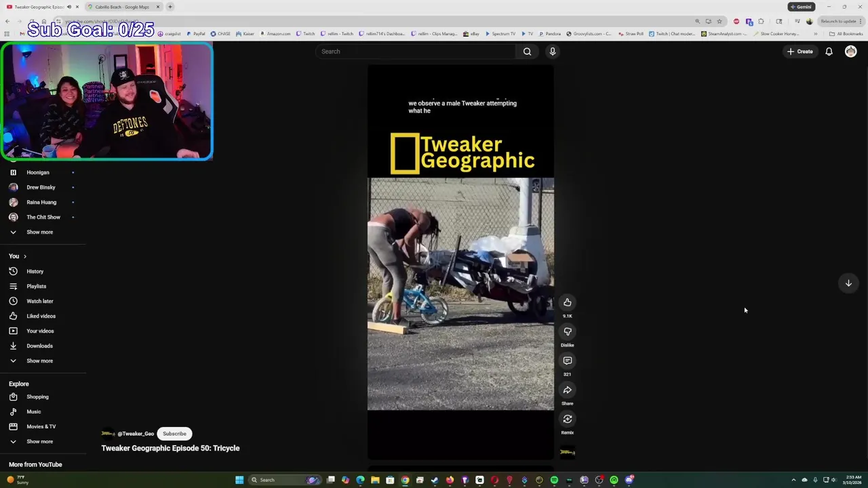Open Spectrum TV bookmark
The image size is (868, 488).
(500, 34)
